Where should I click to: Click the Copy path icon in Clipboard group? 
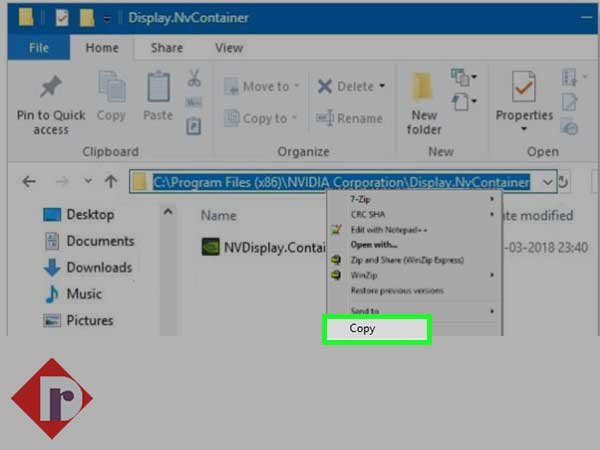[194, 102]
